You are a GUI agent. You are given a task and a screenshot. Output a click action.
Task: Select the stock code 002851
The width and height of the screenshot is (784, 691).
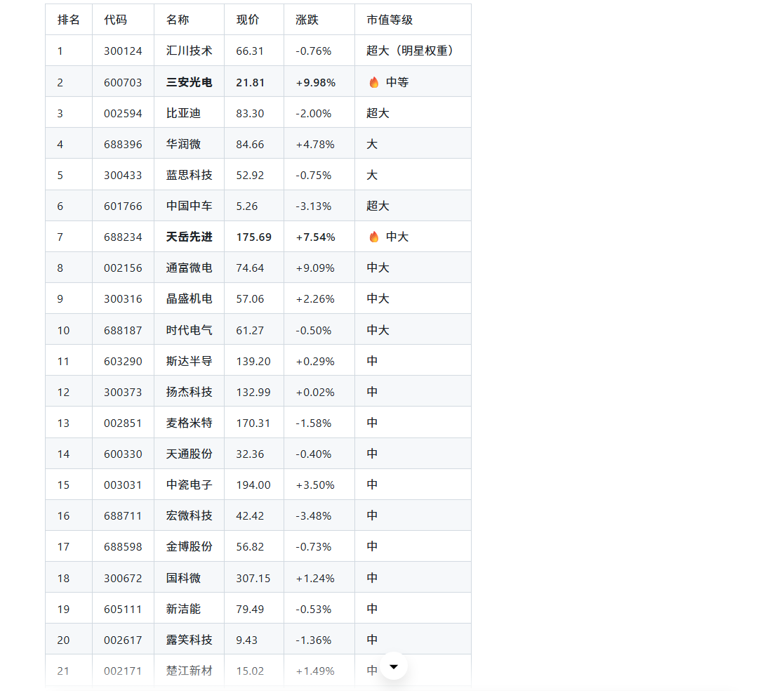tap(123, 423)
